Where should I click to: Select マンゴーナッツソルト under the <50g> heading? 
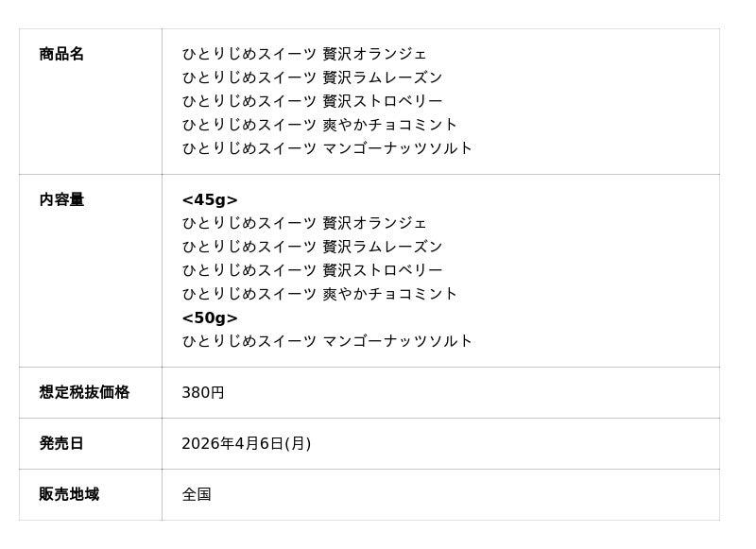397,341
